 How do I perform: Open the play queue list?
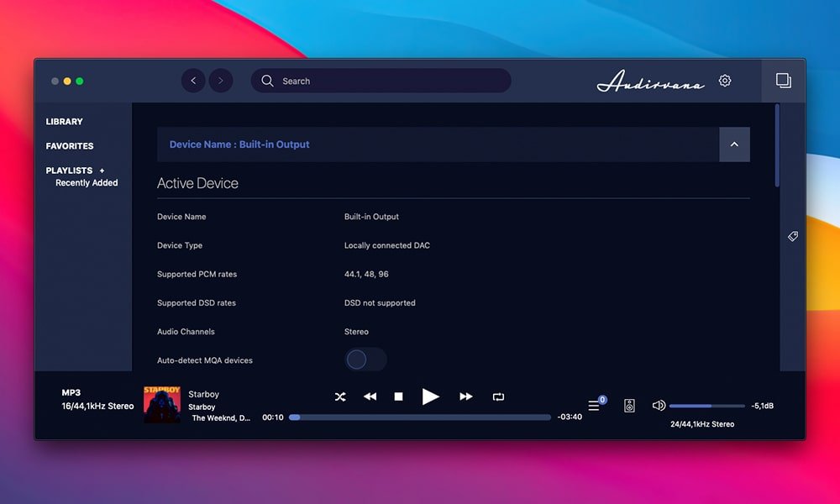(x=595, y=406)
